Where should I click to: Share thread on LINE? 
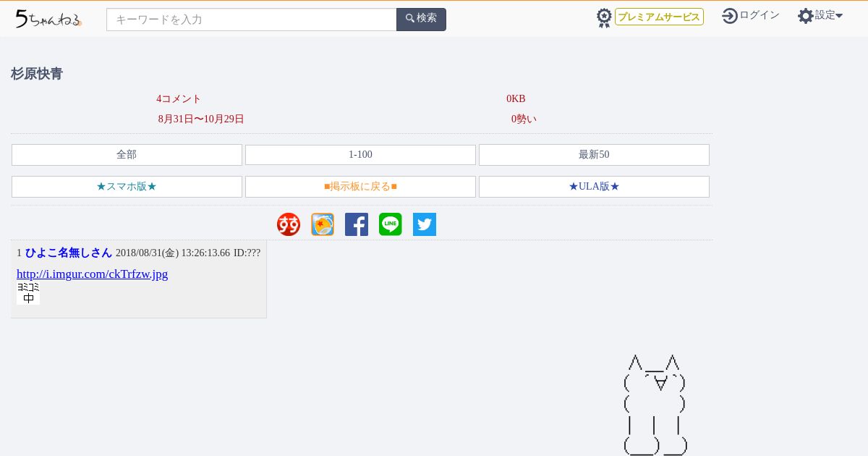pyautogui.click(x=391, y=224)
